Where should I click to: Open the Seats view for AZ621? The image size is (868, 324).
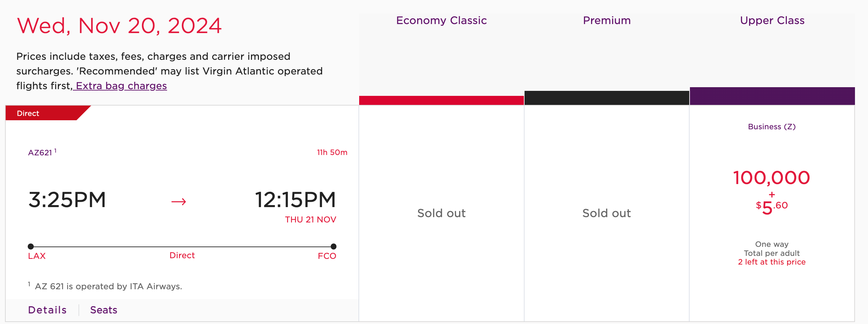tap(104, 310)
